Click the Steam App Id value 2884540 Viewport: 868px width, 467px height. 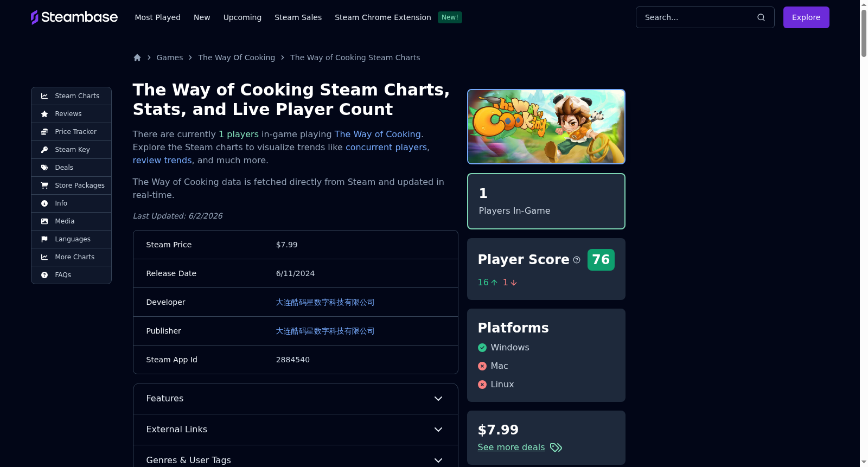tap(293, 360)
